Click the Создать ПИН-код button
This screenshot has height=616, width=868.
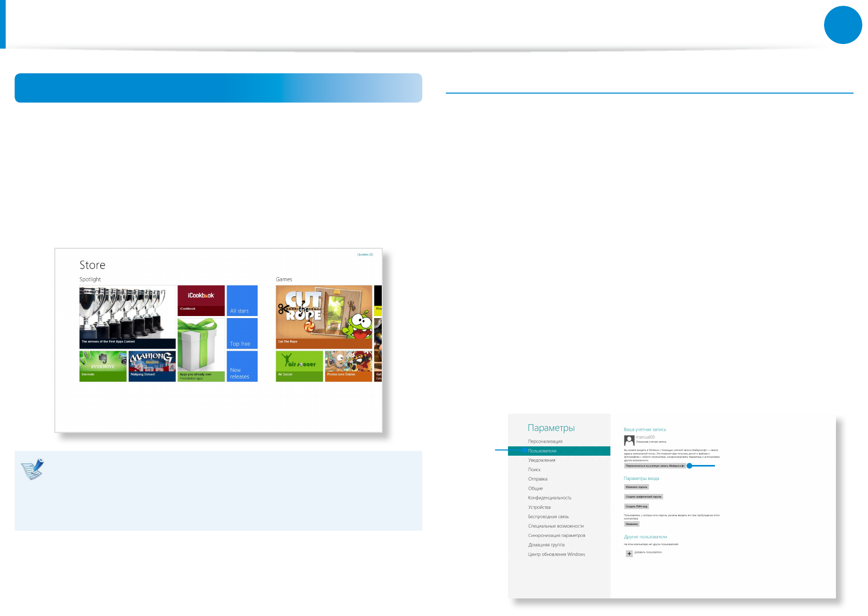point(636,506)
